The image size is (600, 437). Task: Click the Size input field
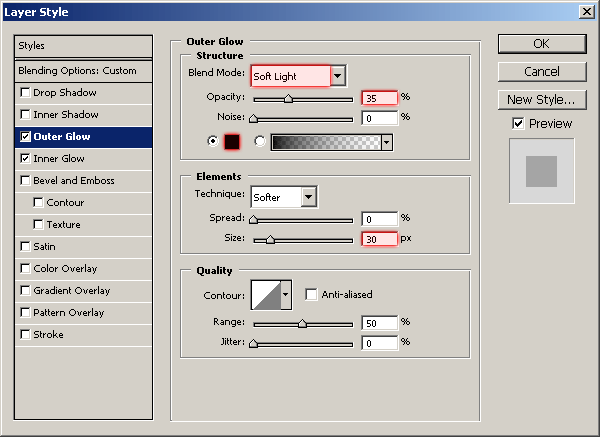pyautogui.click(x=378, y=240)
